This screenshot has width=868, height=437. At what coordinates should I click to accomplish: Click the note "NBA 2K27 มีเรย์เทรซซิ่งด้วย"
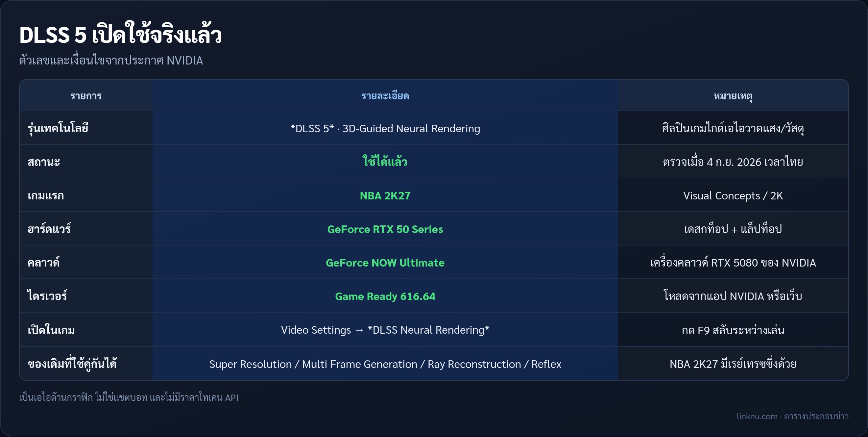click(x=733, y=364)
